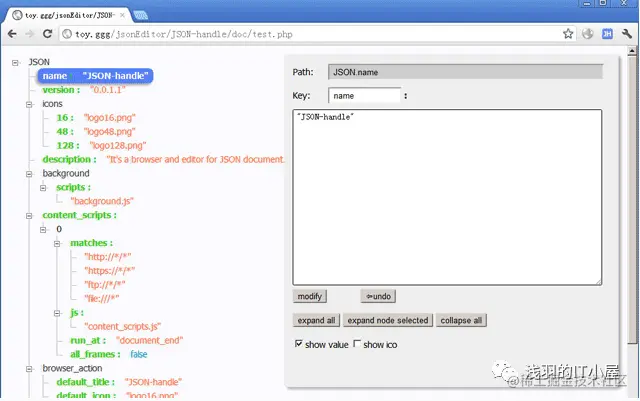Click the Path field showing JSON.name

(465, 72)
